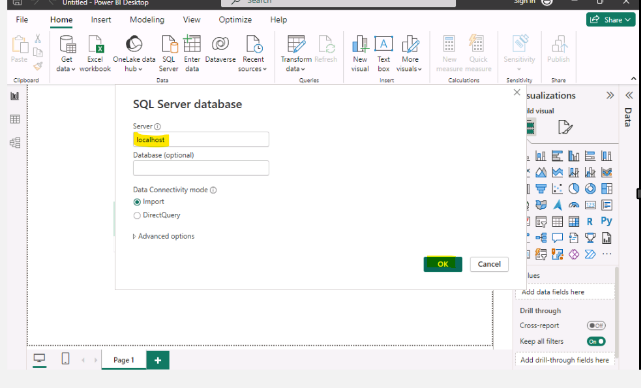Select the Q&A speech bubble visual
641x388 pixels.
(x=557, y=238)
